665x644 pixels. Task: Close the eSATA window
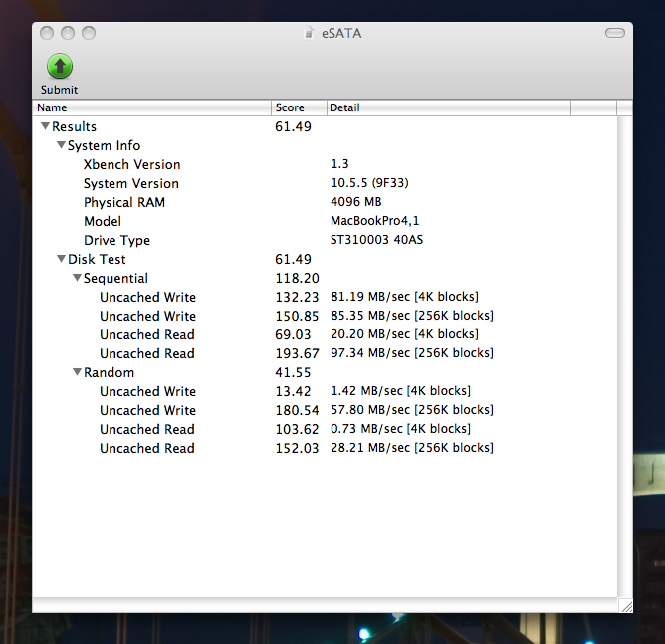(47, 33)
